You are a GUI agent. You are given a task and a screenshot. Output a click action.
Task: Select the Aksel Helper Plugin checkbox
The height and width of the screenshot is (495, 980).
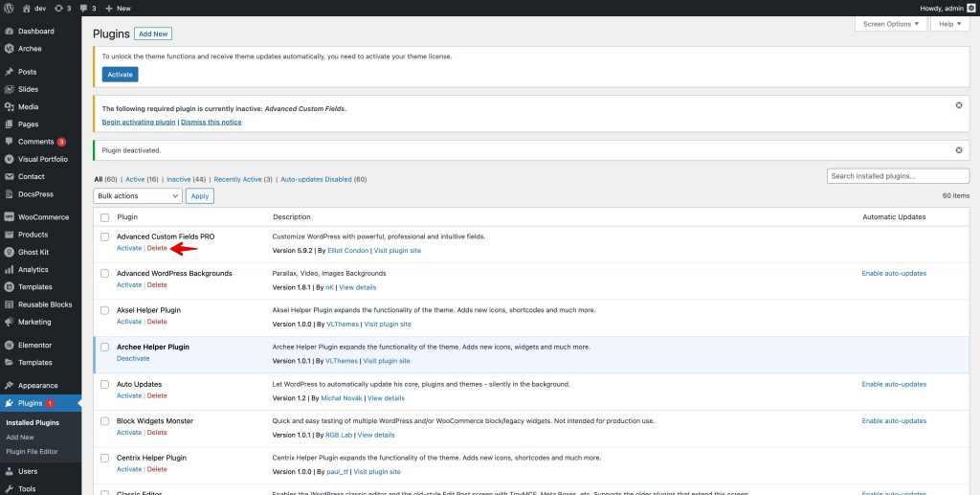(104, 310)
